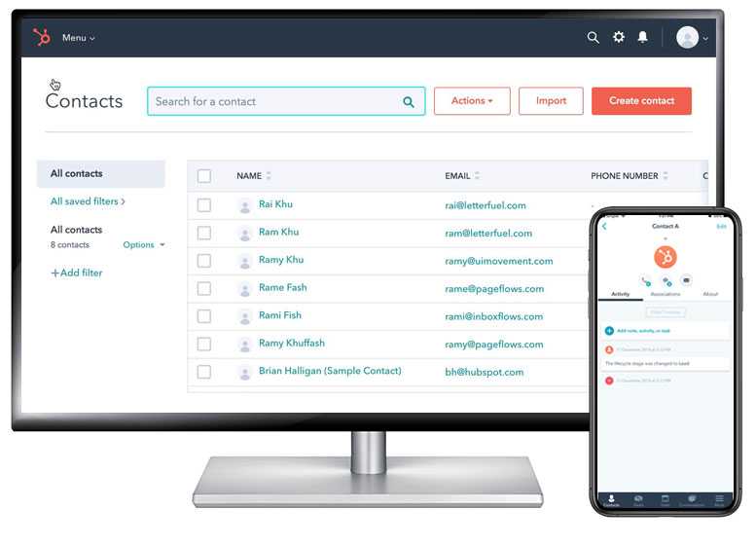Select checkbox next to Brian Halligan
This screenshot has height=546, width=756.
pyautogui.click(x=204, y=372)
